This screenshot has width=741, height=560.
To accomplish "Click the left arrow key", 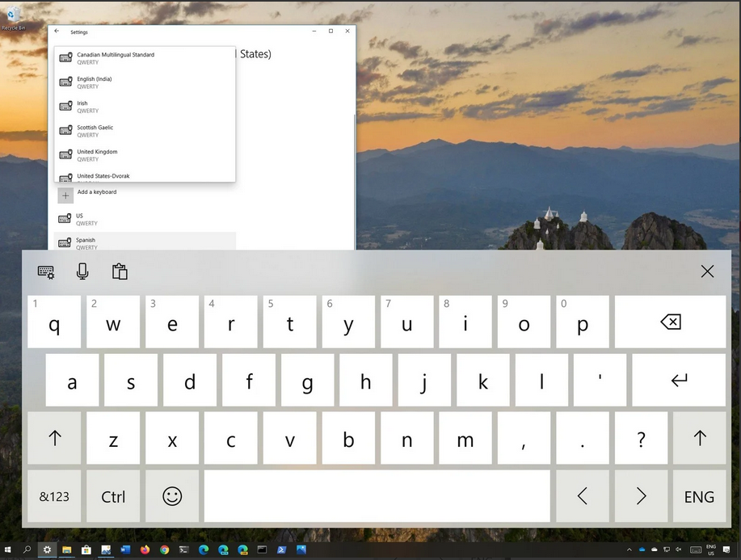I will coord(582,496).
